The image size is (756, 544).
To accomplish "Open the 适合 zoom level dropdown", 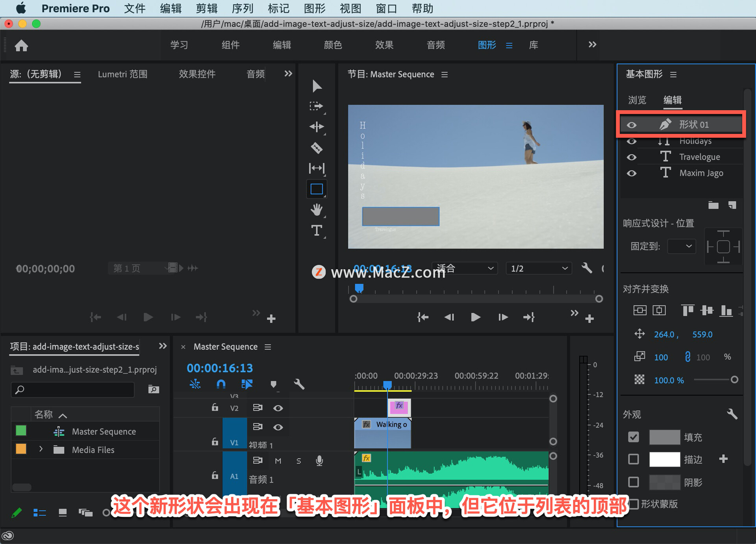I will click(x=465, y=268).
